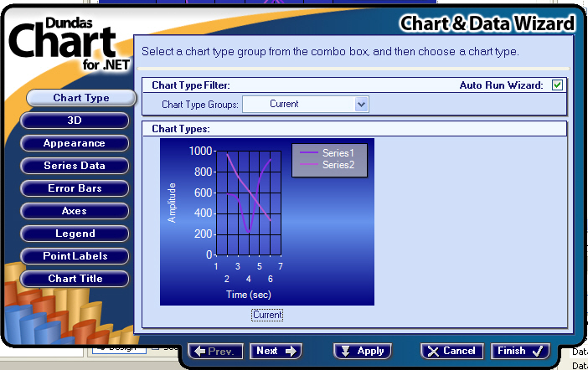Image resolution: width=588 pixels, height=370 pixels.
Task: Click the Series1 legend entry
Action: [327, 153]
